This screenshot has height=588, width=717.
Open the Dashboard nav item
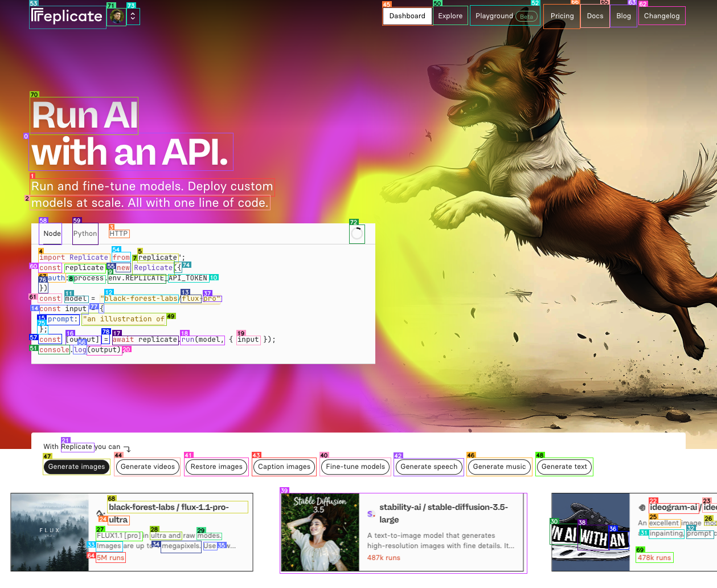(x=407, y=16)
